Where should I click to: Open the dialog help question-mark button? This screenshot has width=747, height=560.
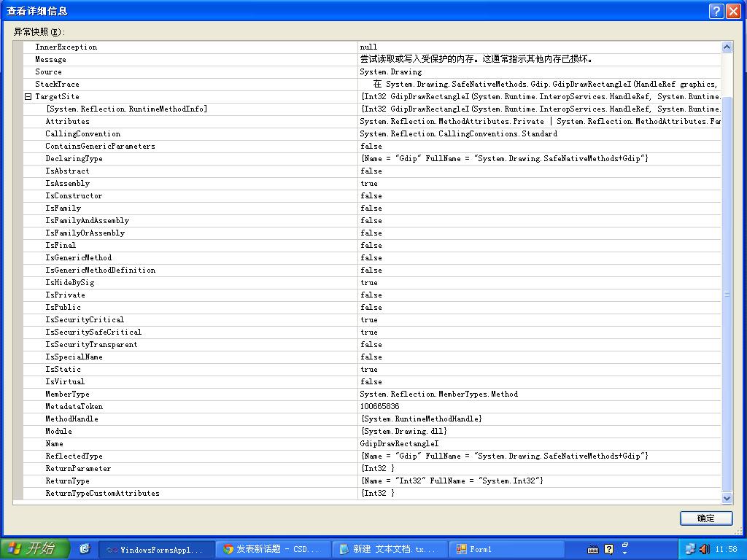pos(716,11)
